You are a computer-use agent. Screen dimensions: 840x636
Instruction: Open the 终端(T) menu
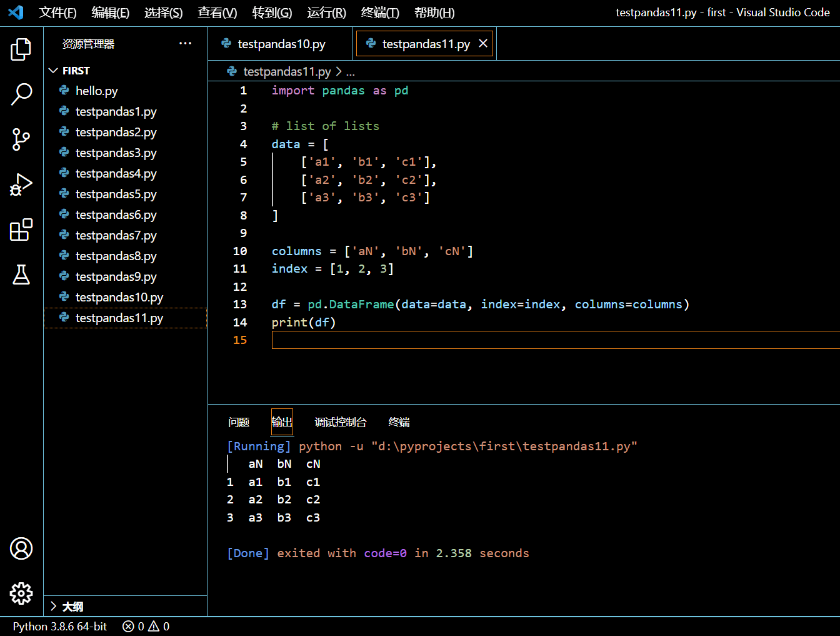tap(380, 13)
